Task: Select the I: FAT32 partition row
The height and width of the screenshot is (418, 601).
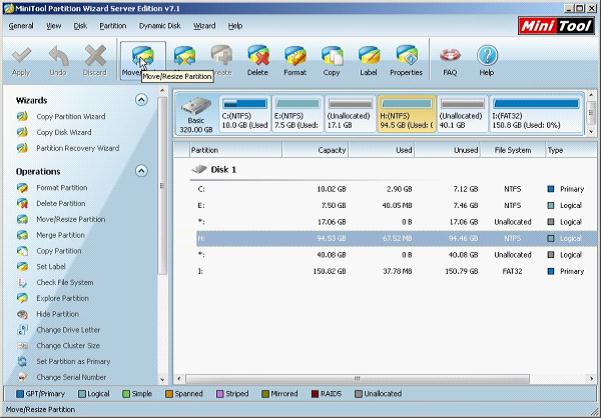Action: [396, 271]
